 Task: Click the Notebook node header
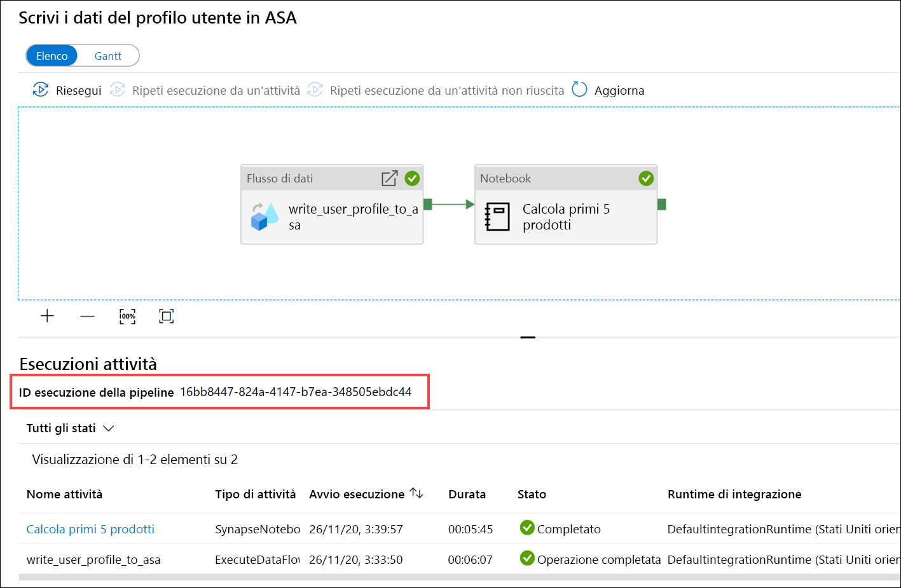(566, 179)
